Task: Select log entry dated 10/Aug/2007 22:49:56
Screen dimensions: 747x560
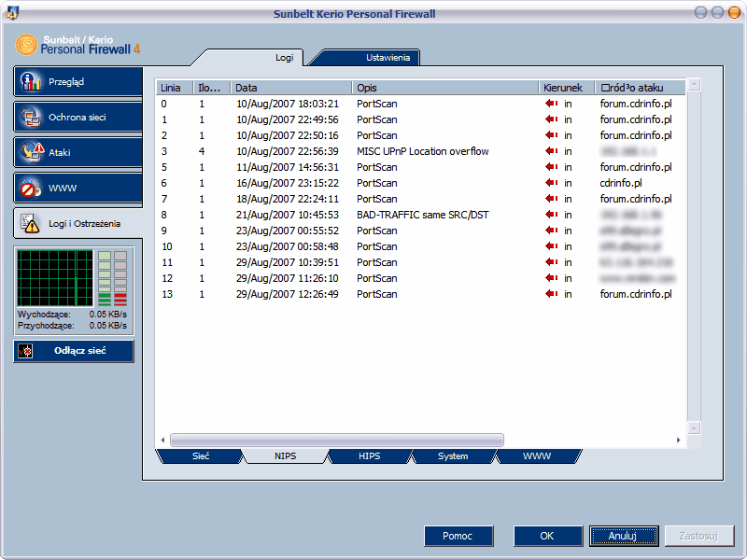Action: click(421, 119)
